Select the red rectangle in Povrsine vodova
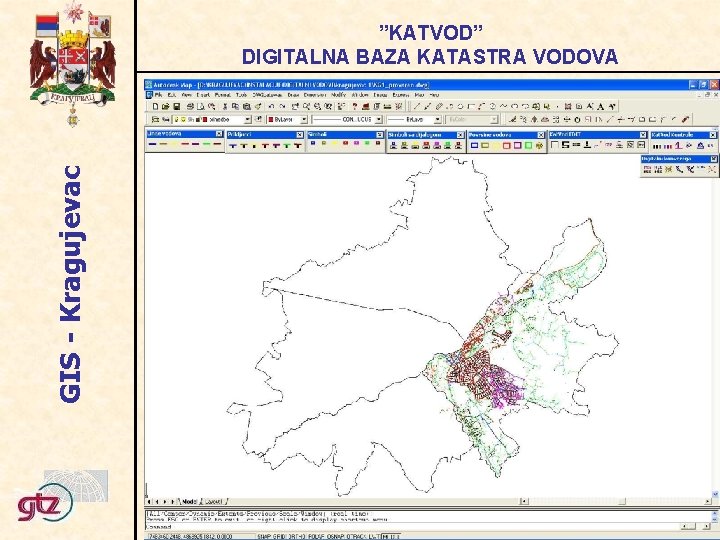Viewport: 720px width, 540px height. click(506, 146)
